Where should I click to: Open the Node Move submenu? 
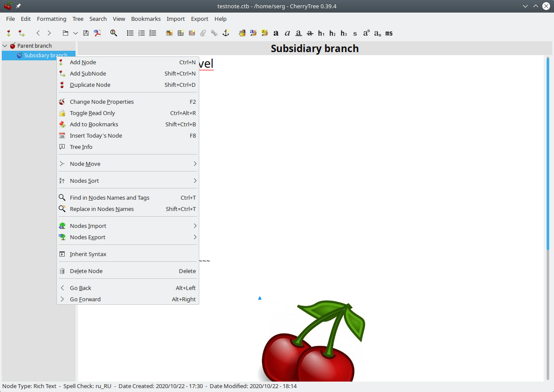85,164
